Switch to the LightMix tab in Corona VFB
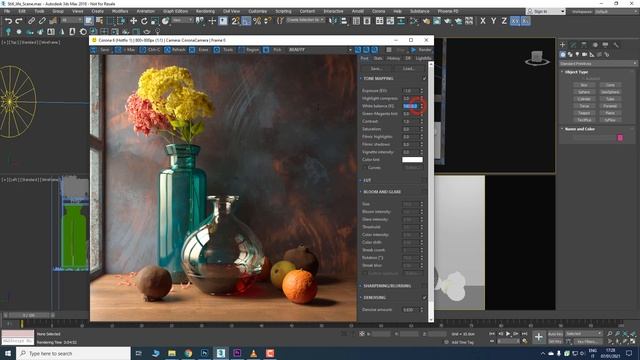Screen dimensions: 640x360 click(x=422, y=58)
